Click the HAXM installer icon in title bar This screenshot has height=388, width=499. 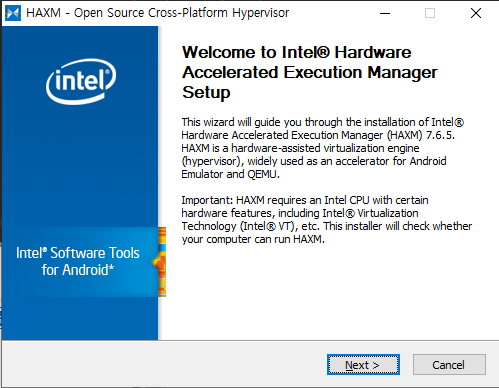click(x=13, y=13)
